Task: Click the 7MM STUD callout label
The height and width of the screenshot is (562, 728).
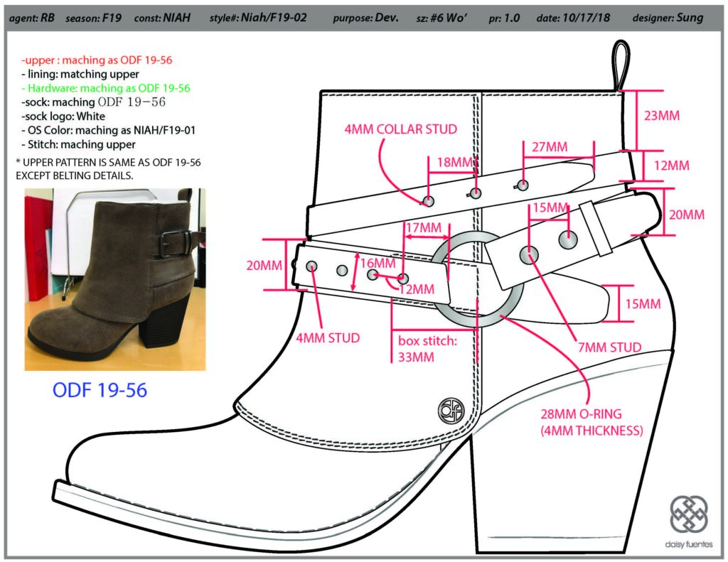Action: tap(610, 347)
